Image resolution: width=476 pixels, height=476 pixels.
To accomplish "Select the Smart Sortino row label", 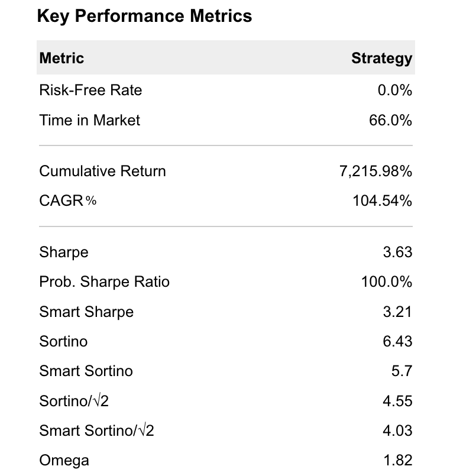I will click(x=86, y=371).
